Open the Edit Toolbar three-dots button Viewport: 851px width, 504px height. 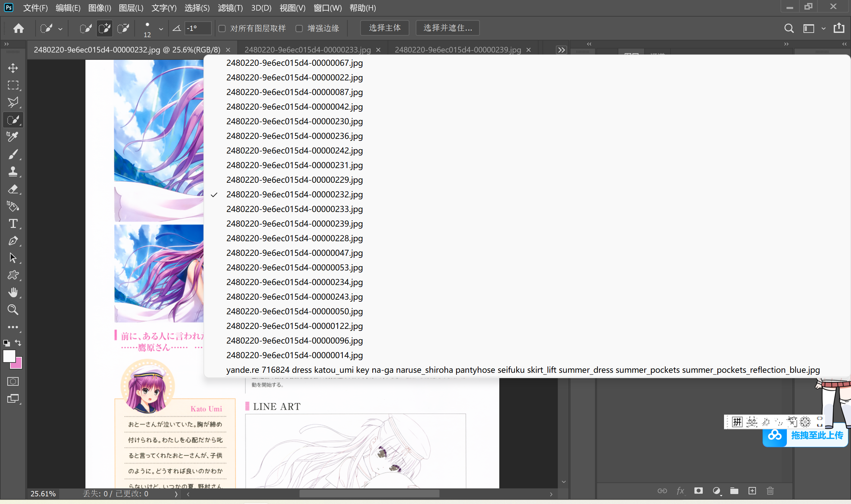tap(13, 327)
